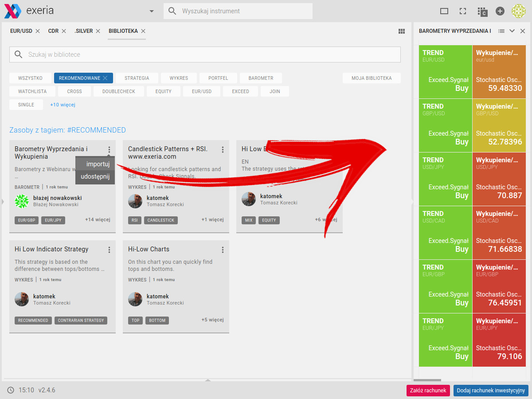Screen dimensions: 532x399
Task: Click the BOTTOM tag on Hi-Low Charts card
Action: coord(157,320)
